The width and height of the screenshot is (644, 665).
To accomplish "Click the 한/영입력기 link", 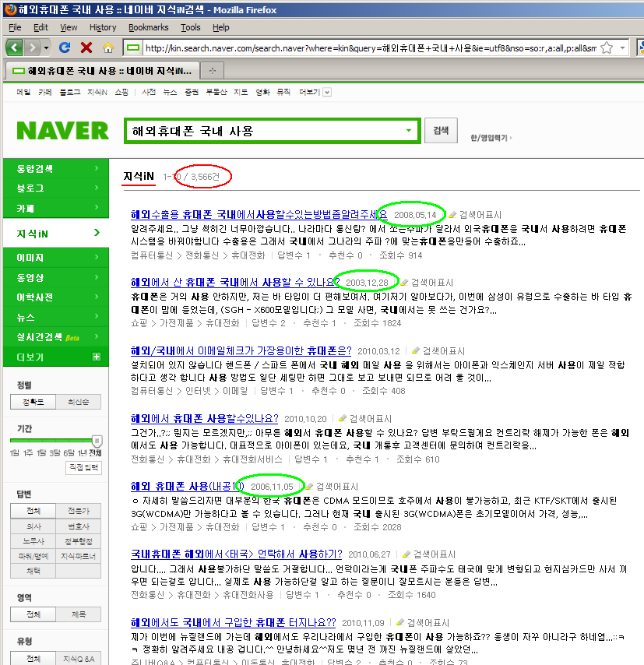I will point(491,138).
